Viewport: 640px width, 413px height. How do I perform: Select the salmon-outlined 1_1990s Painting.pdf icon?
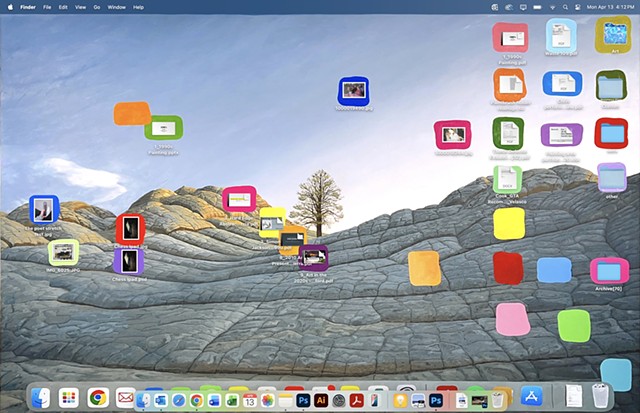(510, 38)
